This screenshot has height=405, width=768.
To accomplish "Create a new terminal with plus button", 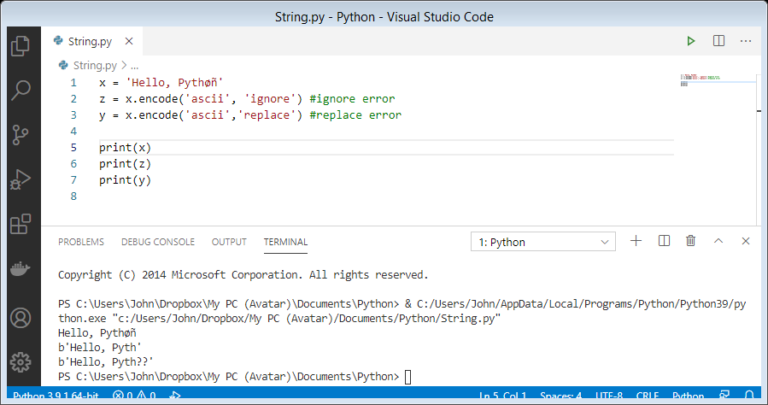I will 636,241.
